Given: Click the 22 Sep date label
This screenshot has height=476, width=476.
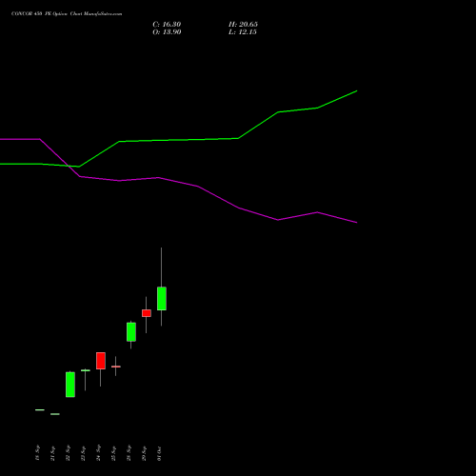Looking at the screenshot, I should tap(68, 453).
